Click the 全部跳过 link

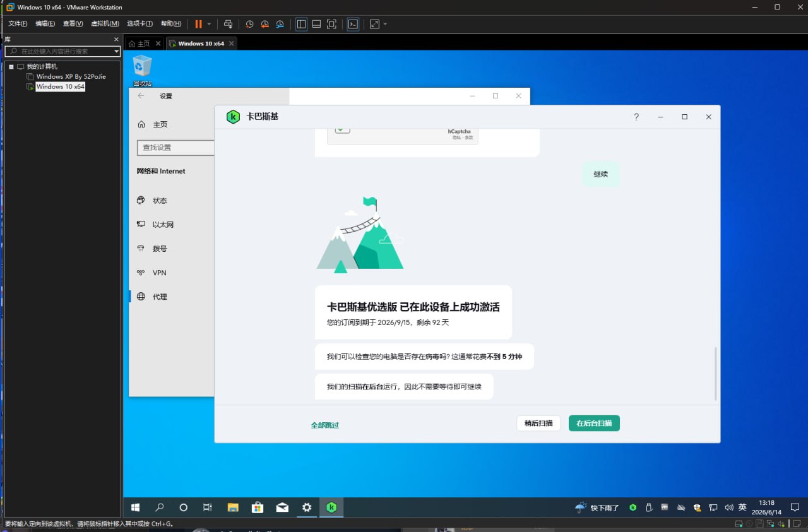pyautogui.click(x=324, y=425)
